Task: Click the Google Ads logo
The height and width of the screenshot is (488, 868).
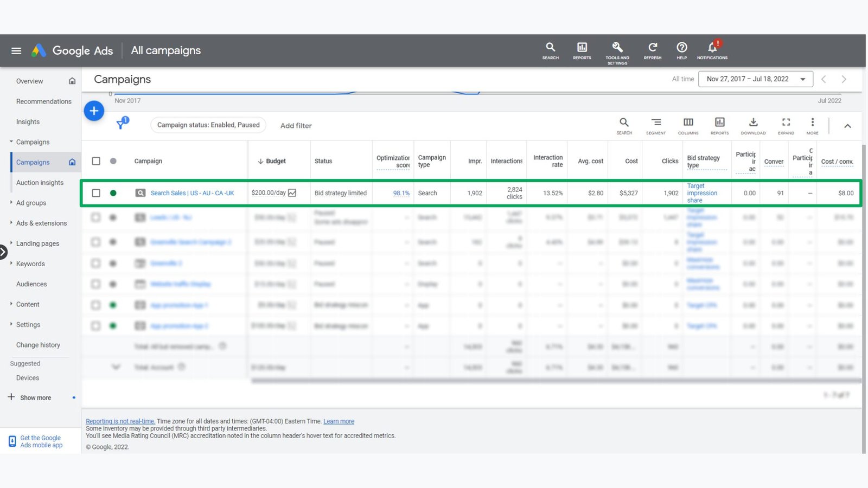Action: tap(72, 50)
